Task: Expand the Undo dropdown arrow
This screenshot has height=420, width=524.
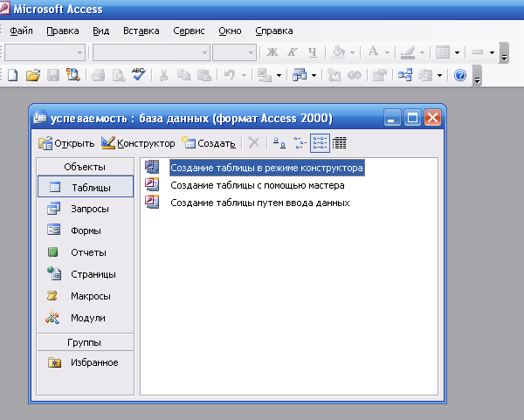Action: pyautogui.click(x=244, y=75)
